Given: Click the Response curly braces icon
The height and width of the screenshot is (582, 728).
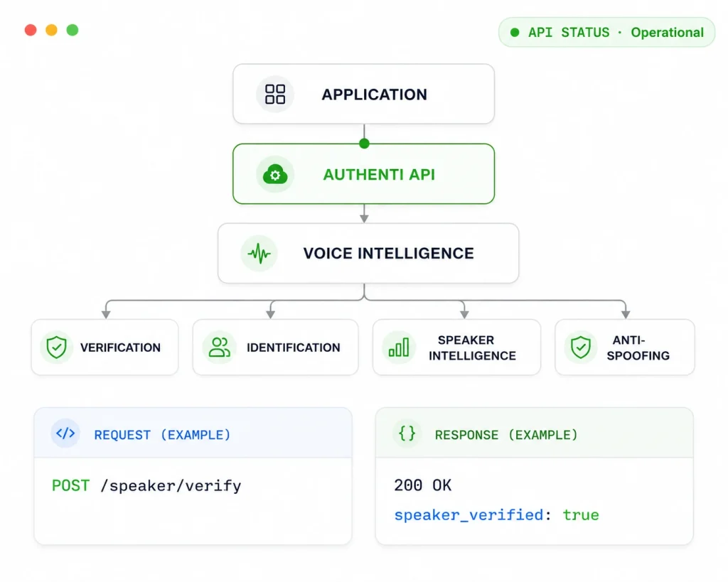Looking at the screenshot, I should [407, 433].
